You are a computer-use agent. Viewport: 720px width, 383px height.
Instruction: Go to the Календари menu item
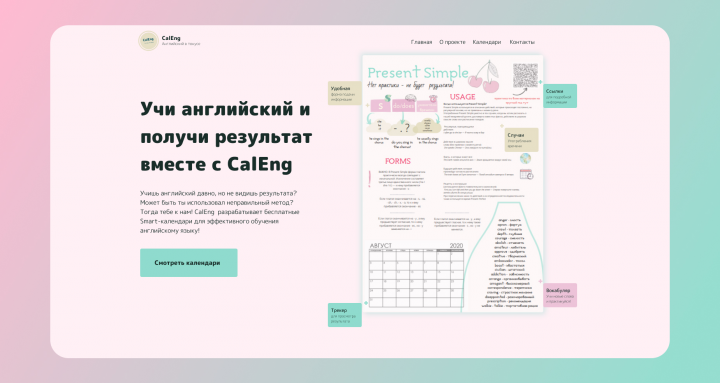(x=487, y=42)
